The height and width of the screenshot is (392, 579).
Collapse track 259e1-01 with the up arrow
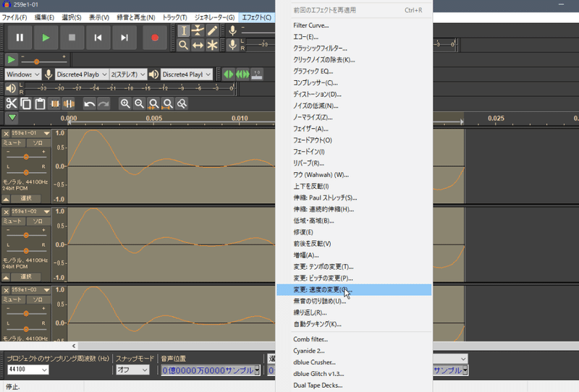[x=6, y=199]
